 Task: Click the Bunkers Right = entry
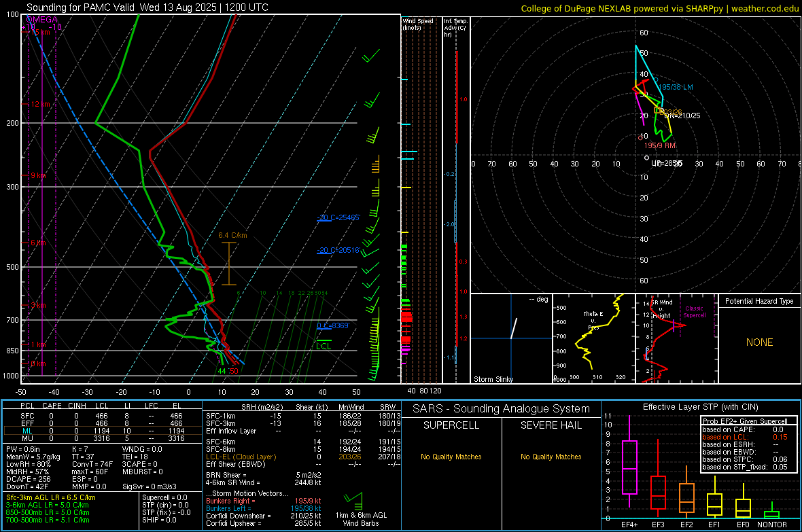[x=264, y=501]
